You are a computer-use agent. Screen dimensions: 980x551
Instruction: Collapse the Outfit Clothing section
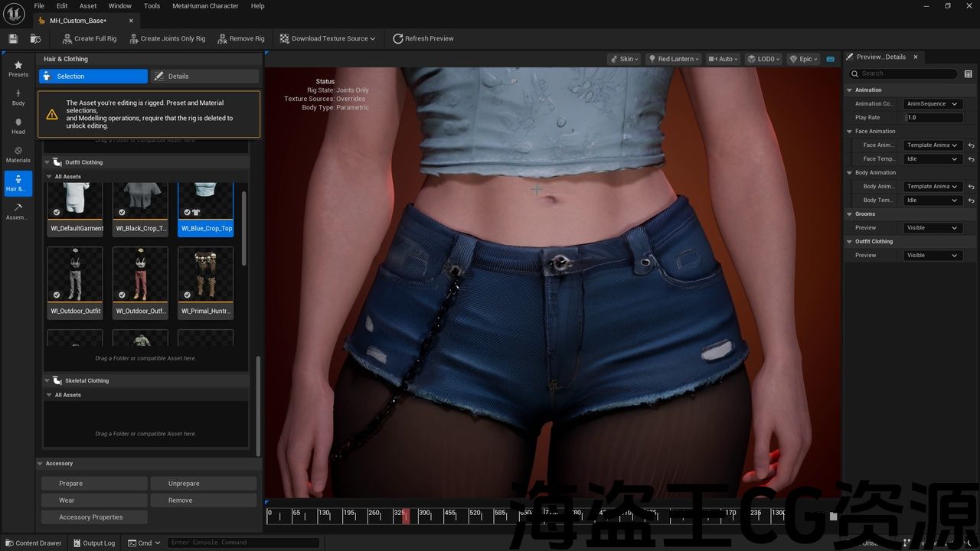click(x=47, y=162)
